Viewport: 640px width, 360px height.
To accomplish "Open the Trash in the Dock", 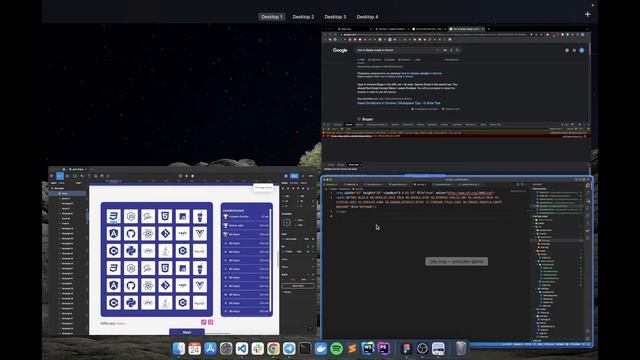I will (x=461, y=349).
